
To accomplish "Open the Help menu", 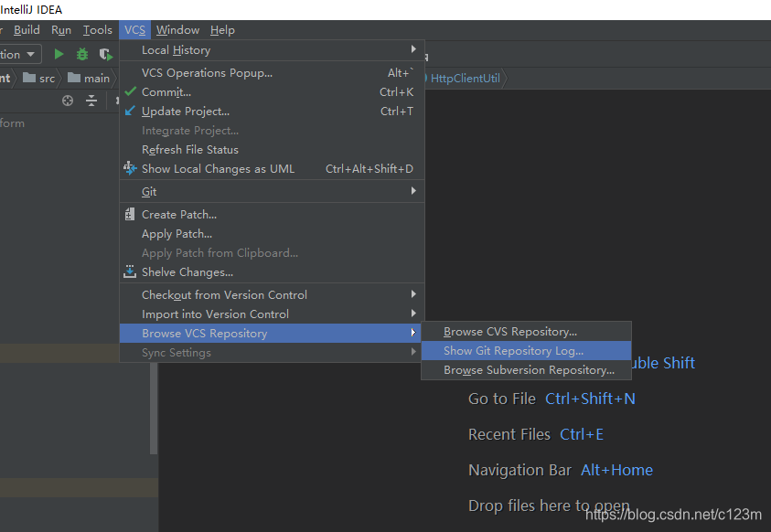I will point(222,30).
